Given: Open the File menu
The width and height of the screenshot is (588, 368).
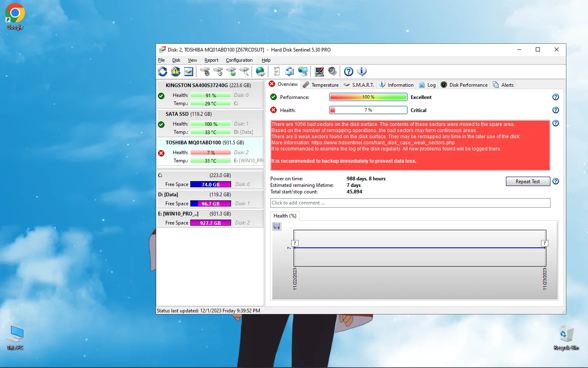Looking at the screenshot, I should click(161, 60).
